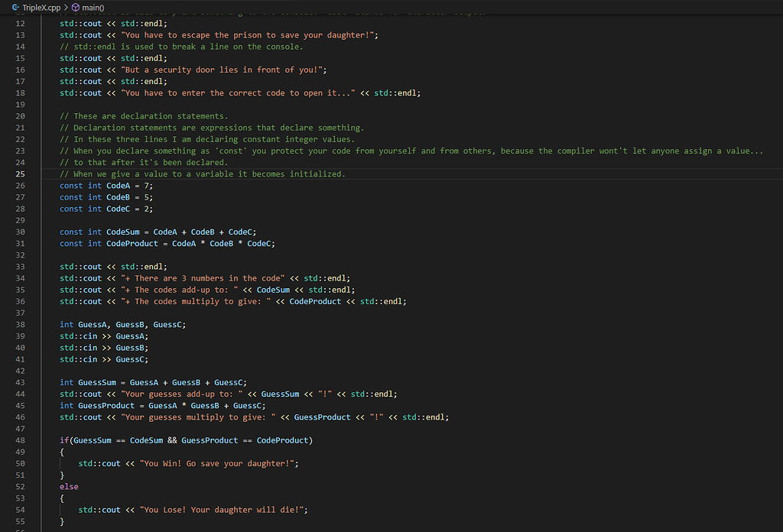Click the main() symbol cube icon
This screenshot has height=532, width=783.
click(75, 7)
